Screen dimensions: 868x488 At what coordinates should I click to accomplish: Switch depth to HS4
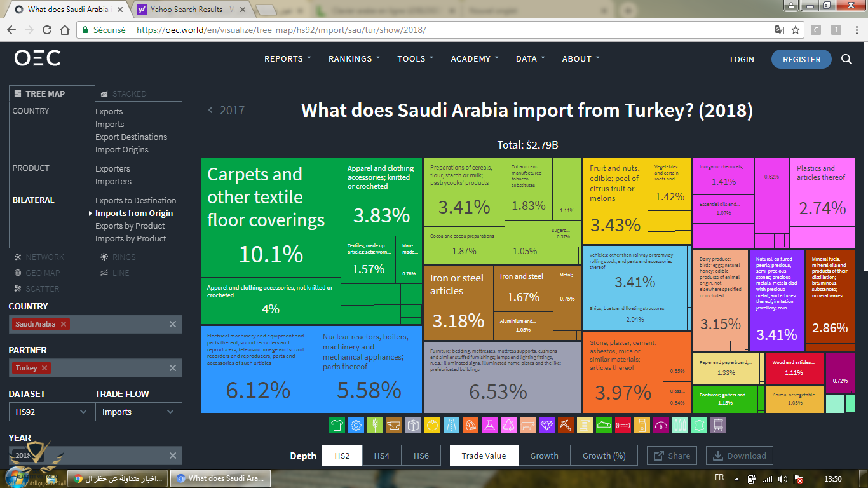pyautogui.click(x=381, y=456)
